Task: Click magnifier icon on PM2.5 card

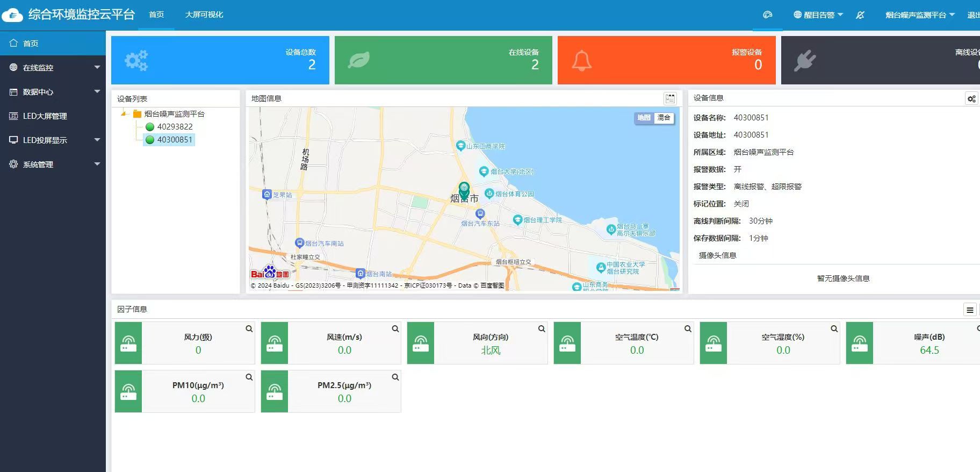Action: click(x=395, y=377)
